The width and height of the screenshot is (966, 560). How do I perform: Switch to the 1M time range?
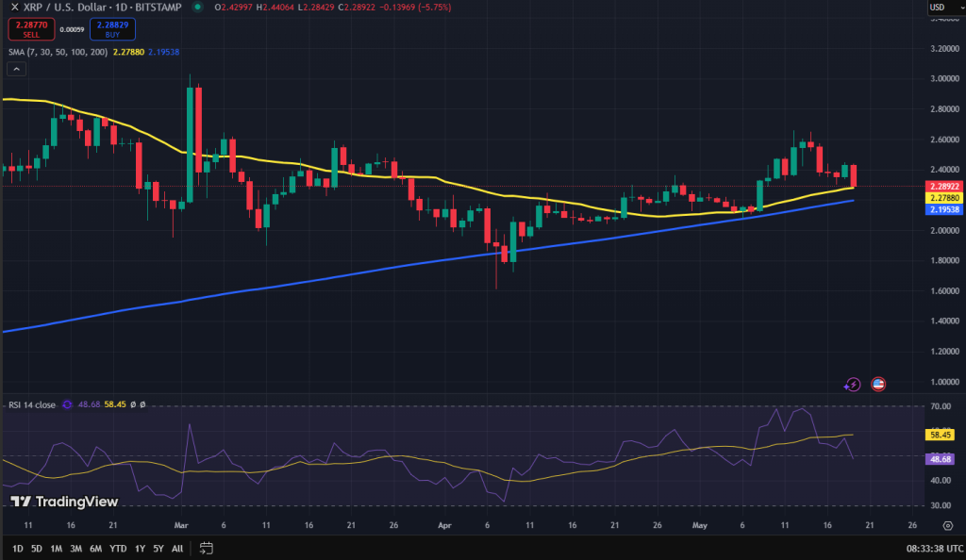56,549
